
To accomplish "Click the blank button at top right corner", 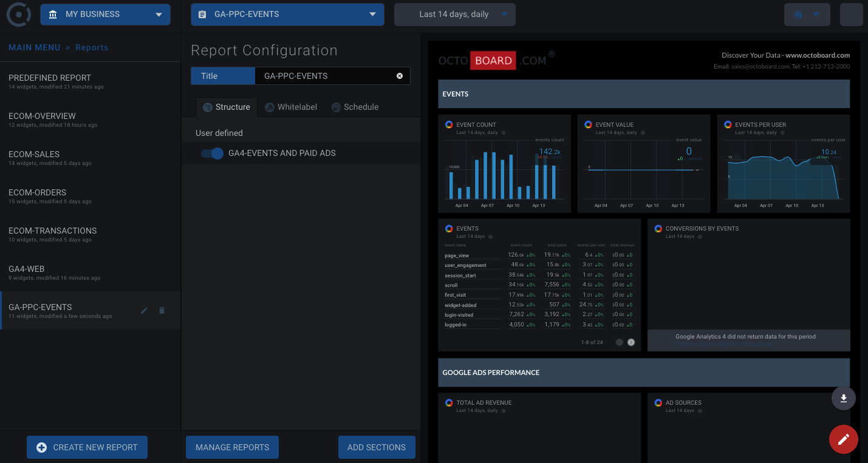I will pos(852,15).
